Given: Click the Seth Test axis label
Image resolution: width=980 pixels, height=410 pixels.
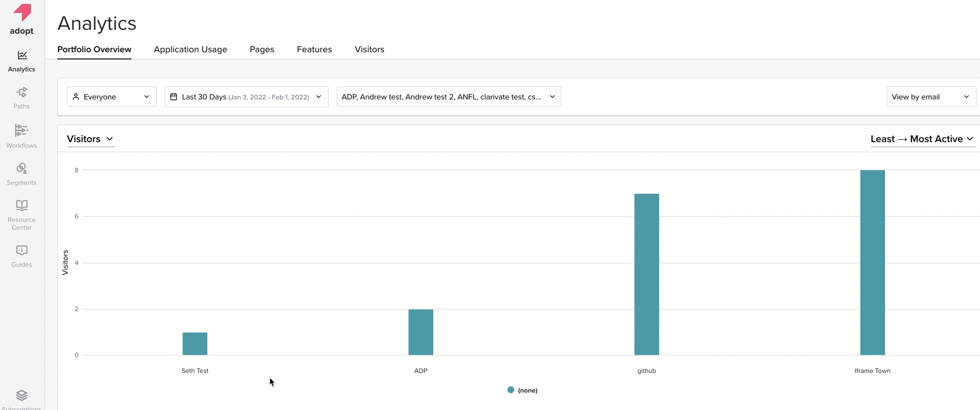Looking at the screenshot, I should 195,371.
